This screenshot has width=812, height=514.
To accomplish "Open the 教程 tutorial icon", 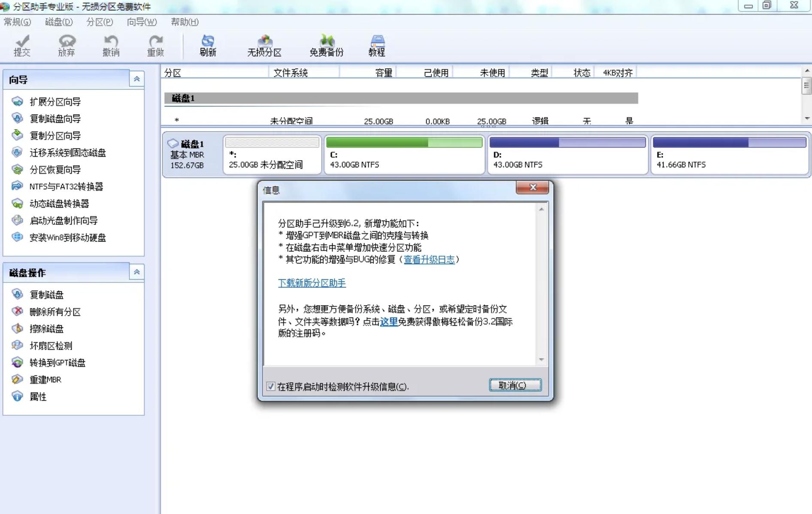I will pos(376,45).
